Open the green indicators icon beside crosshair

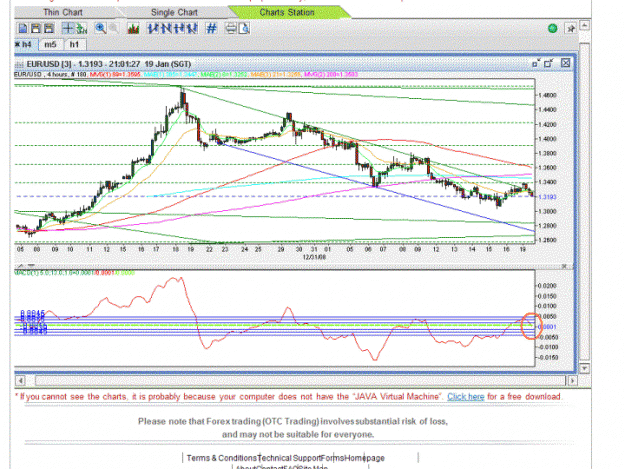pyautogui.click(x=81, y=28)
